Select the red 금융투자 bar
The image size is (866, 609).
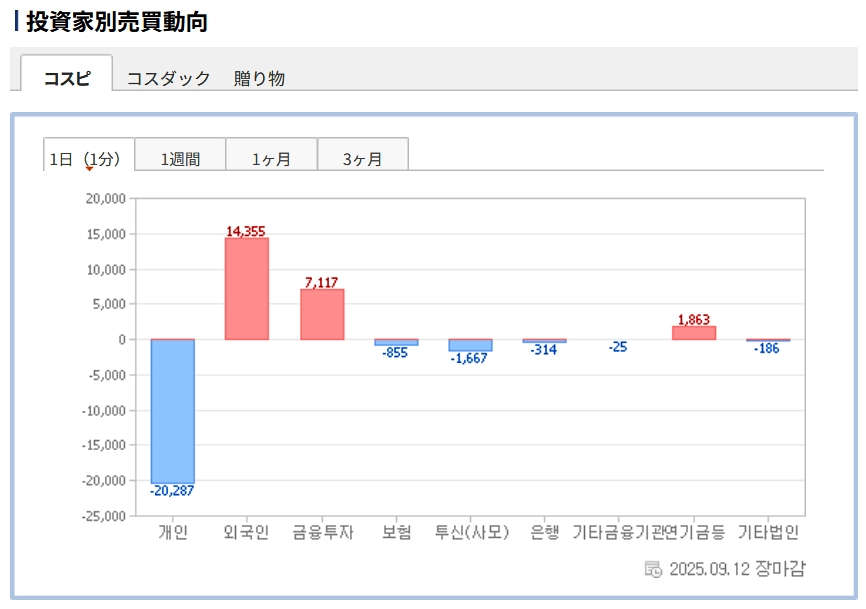click(322, 314)
